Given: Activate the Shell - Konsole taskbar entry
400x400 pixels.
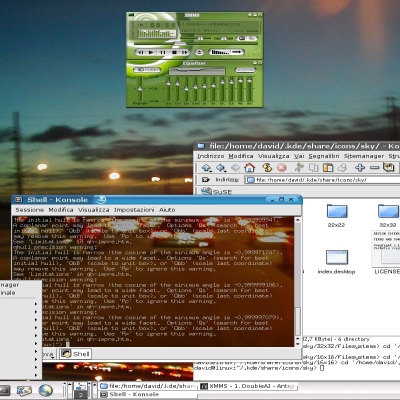Looking at the screenshot, I should (x=149, y=394).
